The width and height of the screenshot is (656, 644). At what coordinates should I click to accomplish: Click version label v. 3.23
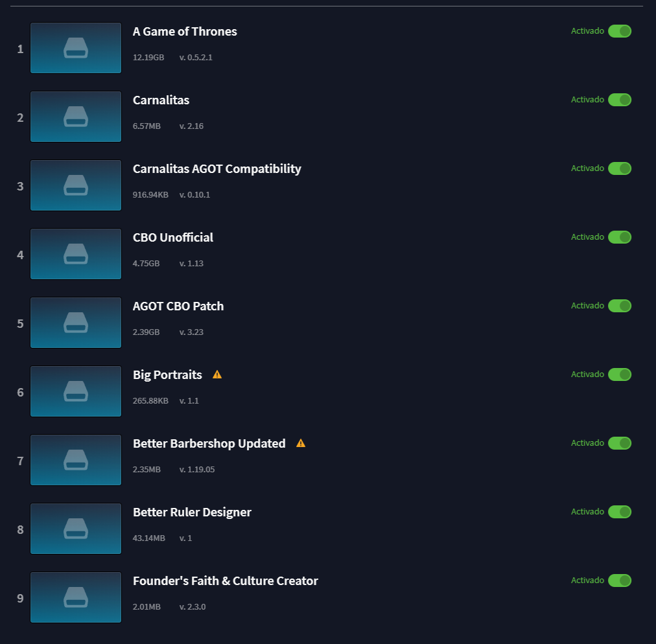(192, 332)
